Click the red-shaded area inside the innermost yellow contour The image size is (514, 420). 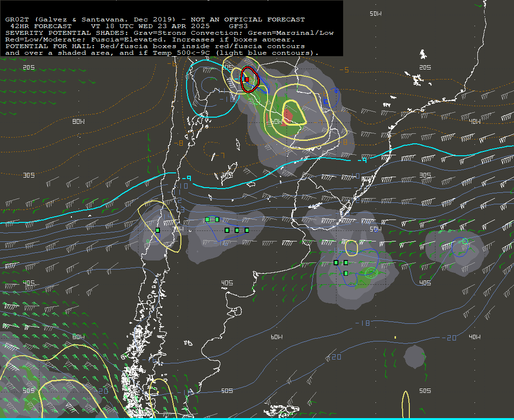click(x=287, y=117)
